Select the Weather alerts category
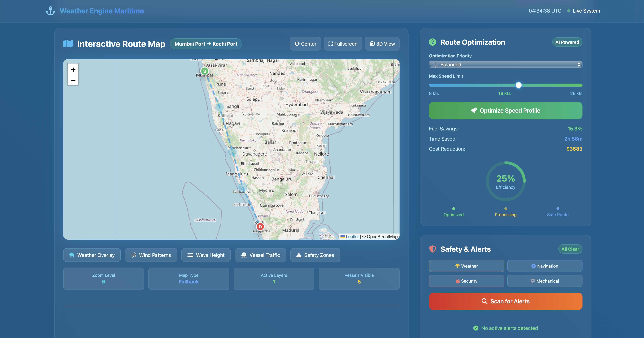Screen dimensions: 644x338 (x=466, y=266)
